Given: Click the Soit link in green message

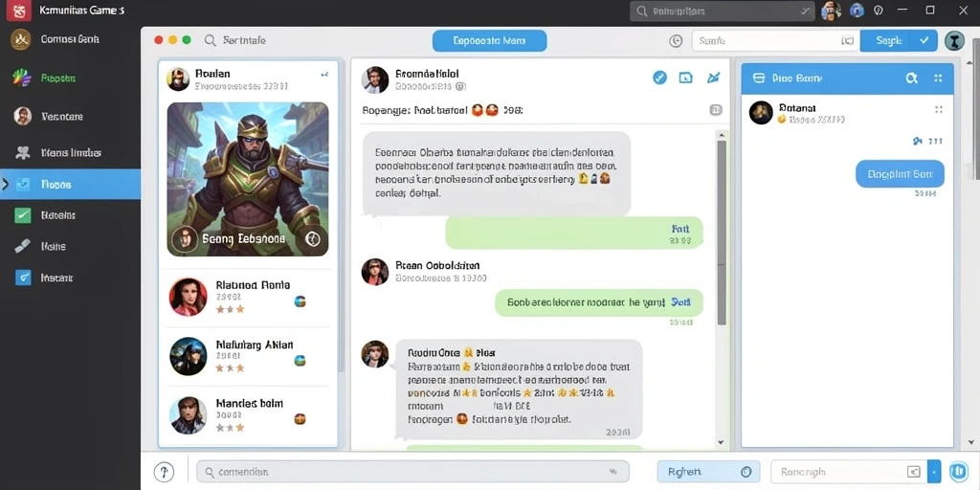Looking at the screenshot, I should (680, 301).
